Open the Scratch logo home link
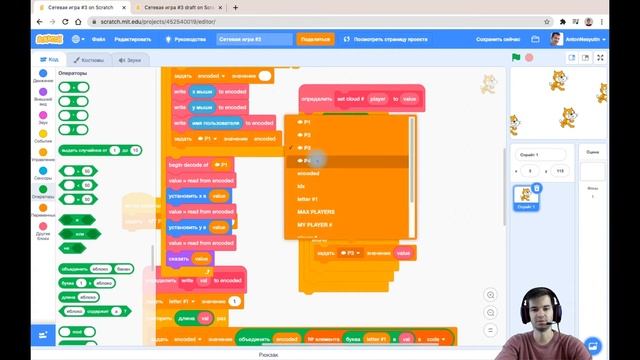This screenshot has height=360, width=640. click(49, 39)
